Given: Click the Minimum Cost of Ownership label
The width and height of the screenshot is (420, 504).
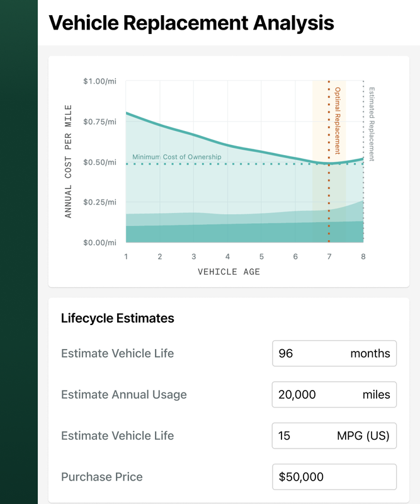Looking at the screenshot, I should point(177,157).
